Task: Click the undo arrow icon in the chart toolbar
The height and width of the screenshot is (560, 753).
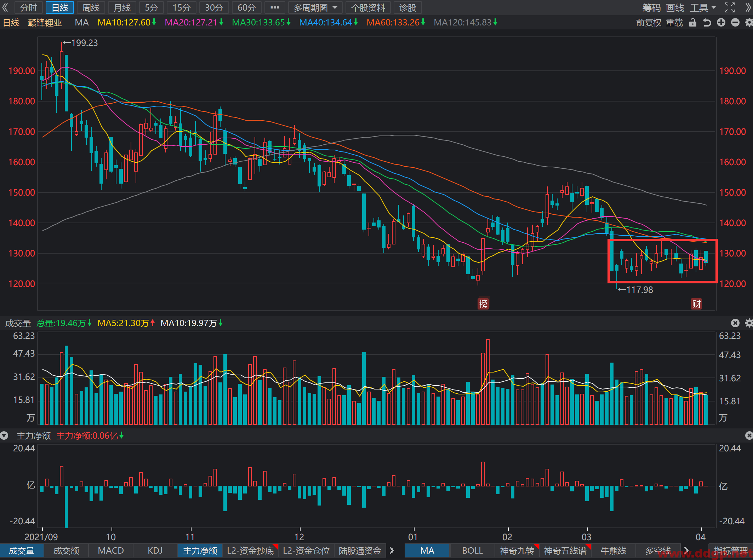Action: click(707, 23)
